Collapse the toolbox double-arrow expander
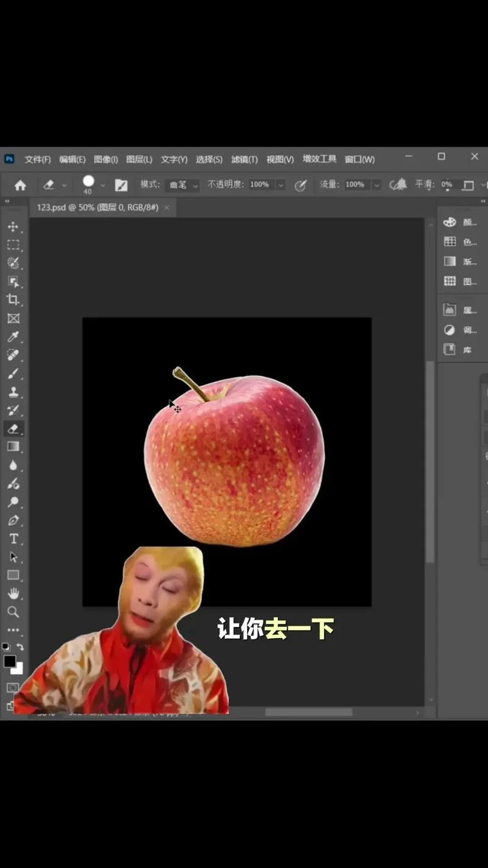488x868 pixels. point(7,201)
